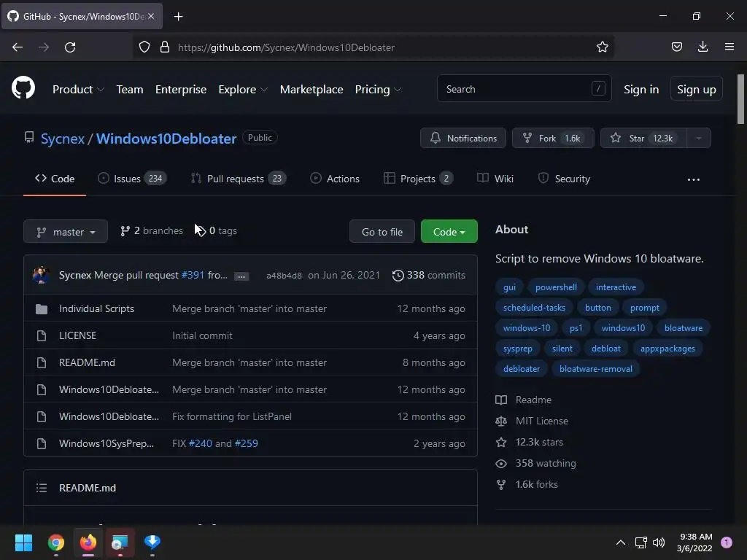
Task: Click Go to file button
Action: pyautogui.click(x=382, y=231)
